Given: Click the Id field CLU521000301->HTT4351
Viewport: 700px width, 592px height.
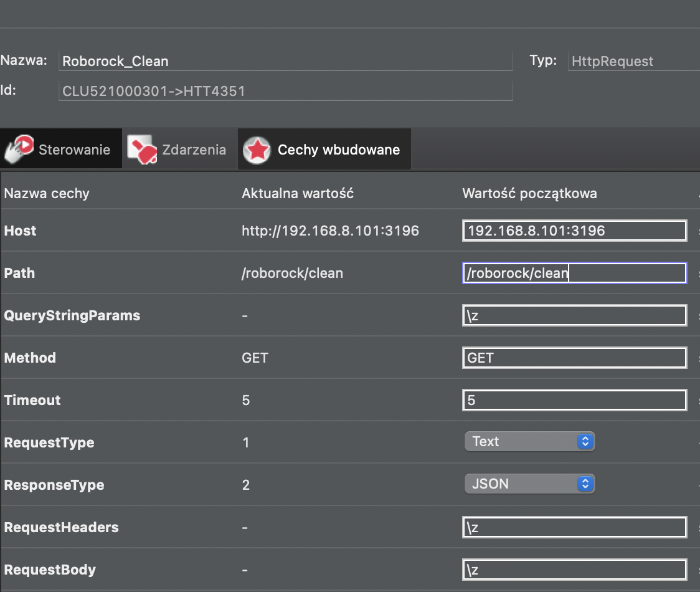Looking at the screenshot, I should coord(286,91).
